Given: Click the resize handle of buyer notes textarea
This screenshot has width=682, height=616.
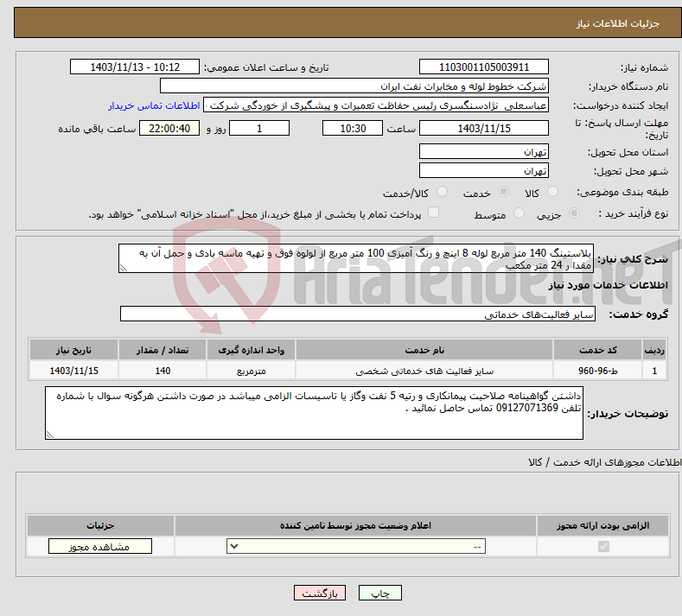Looking at the screenshot, I should coord(50,435).
